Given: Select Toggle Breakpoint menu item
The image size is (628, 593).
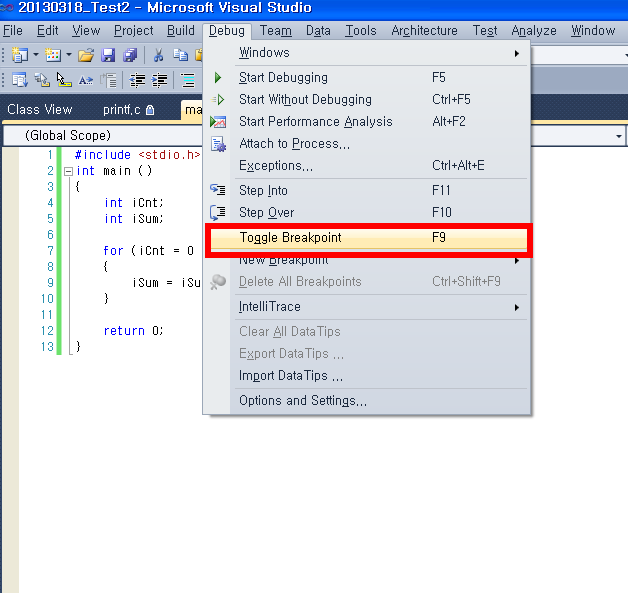Looking at the screenshot, I should point(368,238).
